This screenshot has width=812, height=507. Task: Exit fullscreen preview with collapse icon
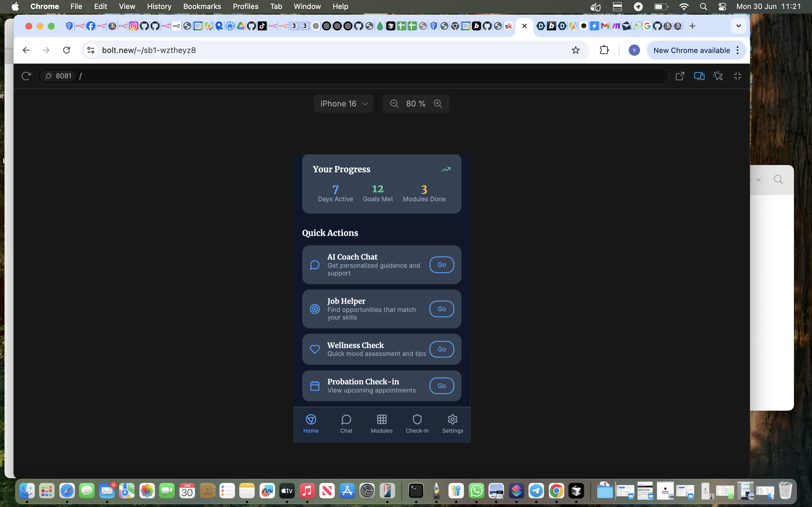coord(737,76)
